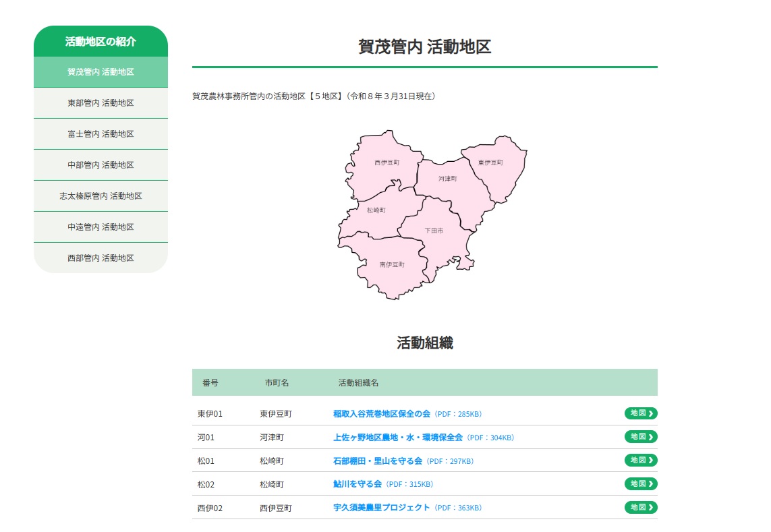Open 稲取入谷荒巻地区保全の会 PDF link
The height and width of the screenshot is (532, 771).
pyautogui.click(x=407, y=414)
